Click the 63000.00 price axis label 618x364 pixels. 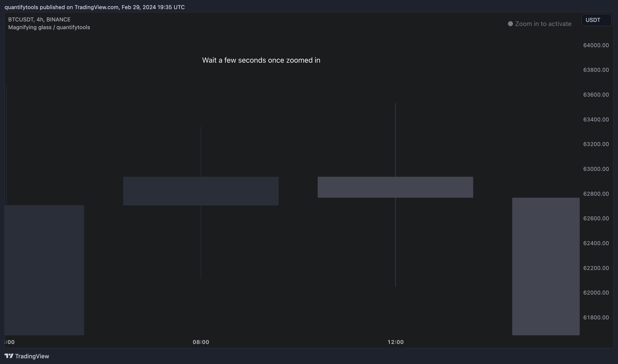tap(596, 169)
